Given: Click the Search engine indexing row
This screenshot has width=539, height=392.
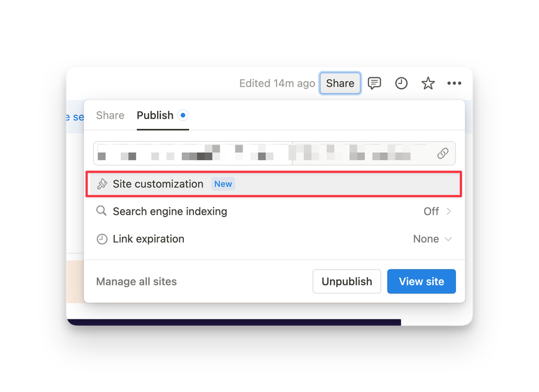Looking at the screenshot, I should pyautogui.click(x=170, y=211).
